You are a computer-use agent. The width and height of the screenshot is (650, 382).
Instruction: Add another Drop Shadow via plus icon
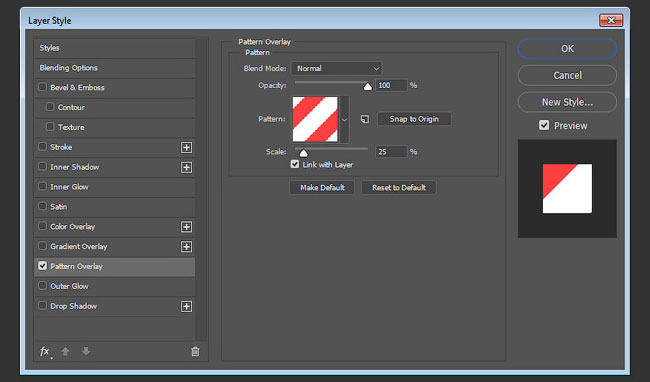(187, 306)
